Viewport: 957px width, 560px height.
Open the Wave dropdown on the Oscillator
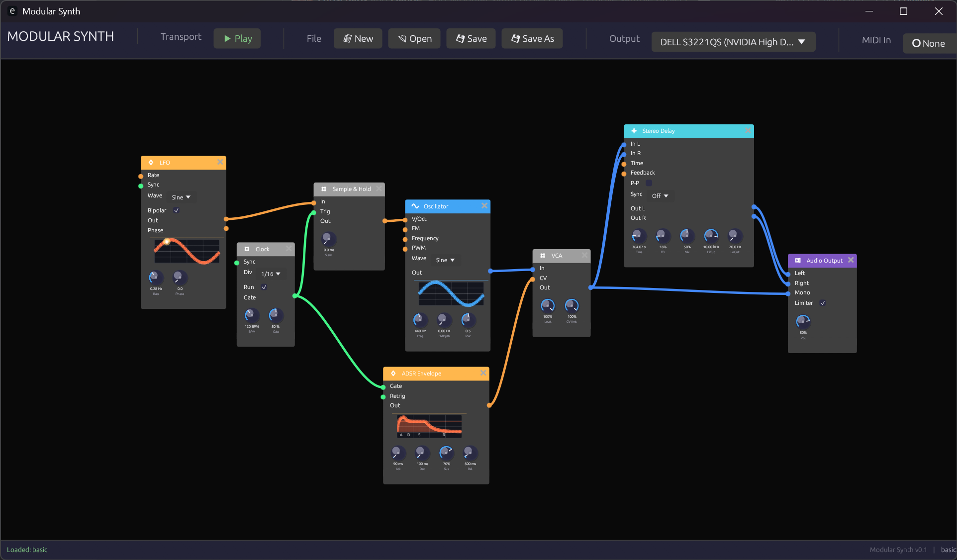coord(445,260)
